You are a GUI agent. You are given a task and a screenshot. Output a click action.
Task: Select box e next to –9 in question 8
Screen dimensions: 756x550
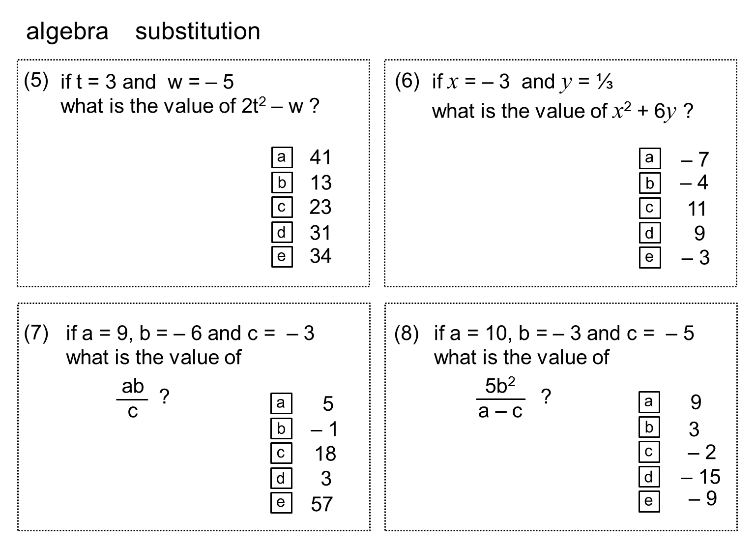(649, 501)
